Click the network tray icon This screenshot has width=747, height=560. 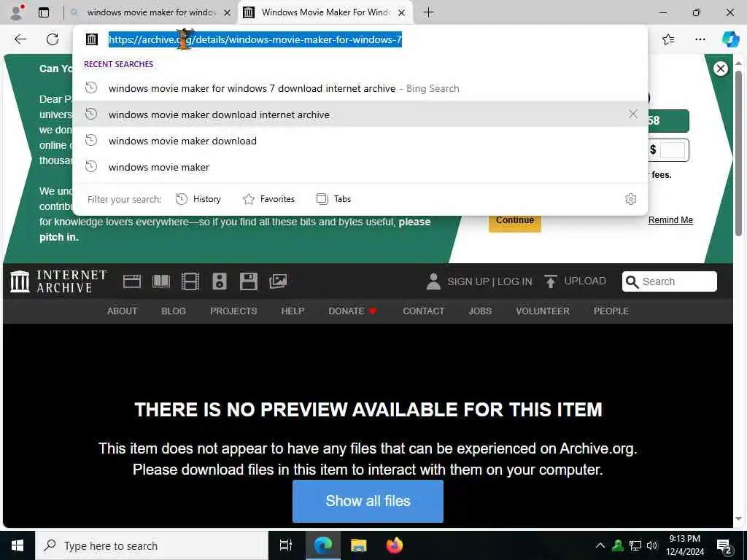pyautogui.click(x=635, y=545)
